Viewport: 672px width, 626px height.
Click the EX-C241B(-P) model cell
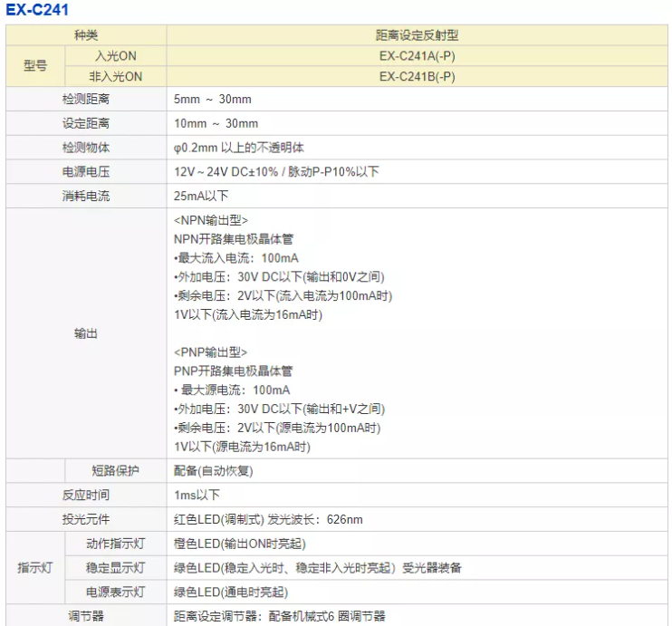pos(417,77)
